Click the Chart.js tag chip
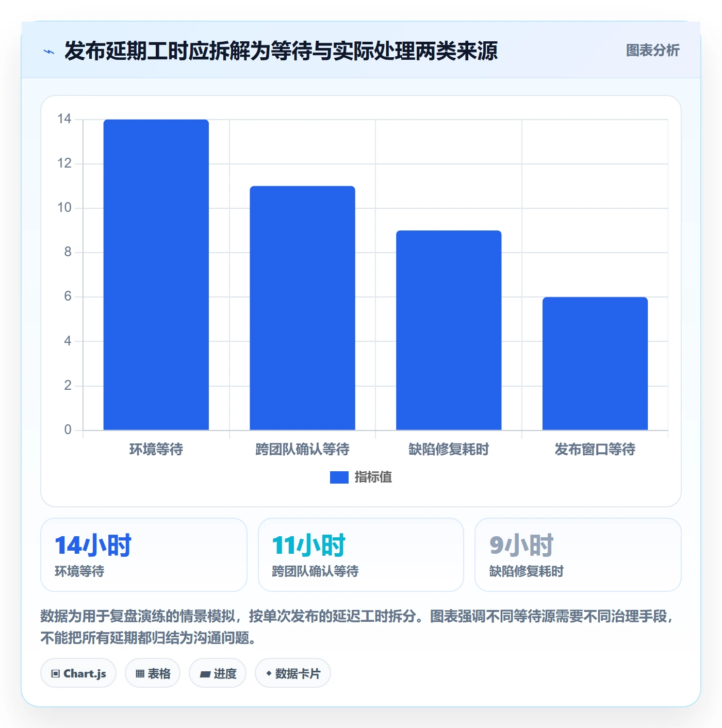 tap(78, 673)
